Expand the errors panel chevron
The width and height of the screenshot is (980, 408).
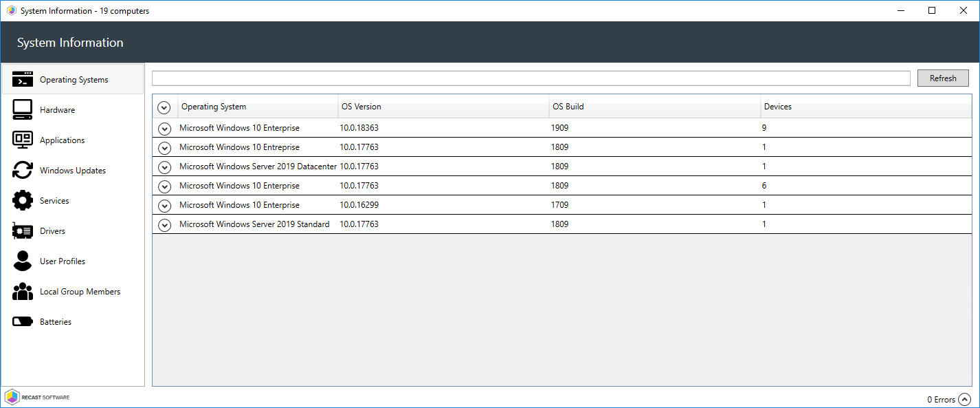point(965,399)
